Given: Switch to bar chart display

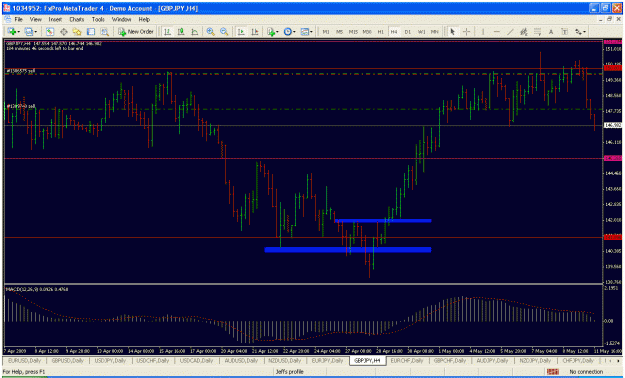Looking at the screenshot, I should pyautogui.click(x=167, y=32).
